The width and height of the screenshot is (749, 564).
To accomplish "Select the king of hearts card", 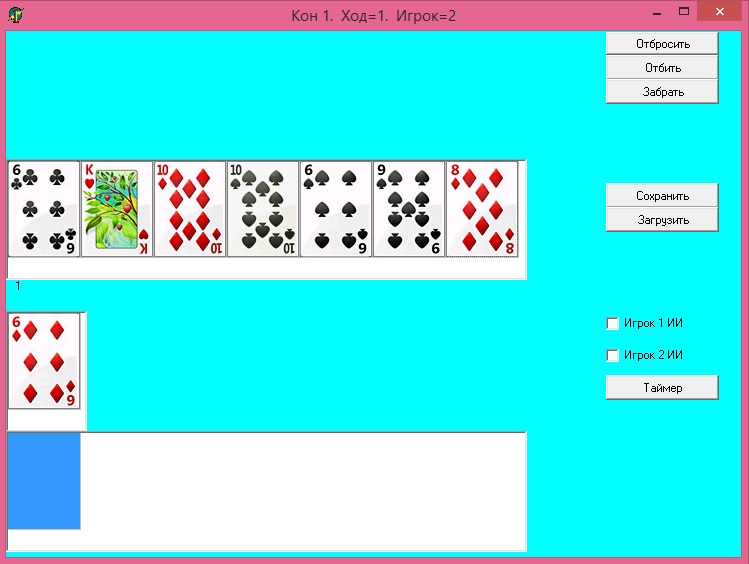I will pyautogui.click(x=117, y=209).
